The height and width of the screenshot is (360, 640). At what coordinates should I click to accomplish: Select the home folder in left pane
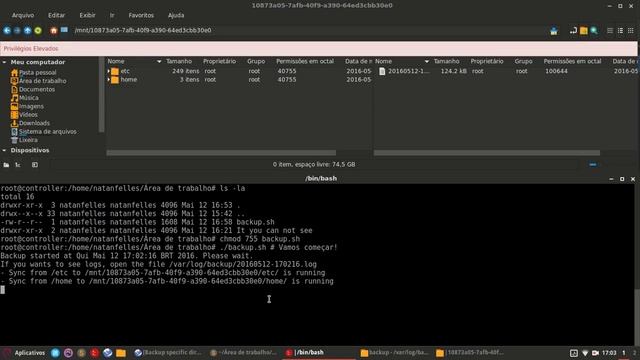click(129, 80)
